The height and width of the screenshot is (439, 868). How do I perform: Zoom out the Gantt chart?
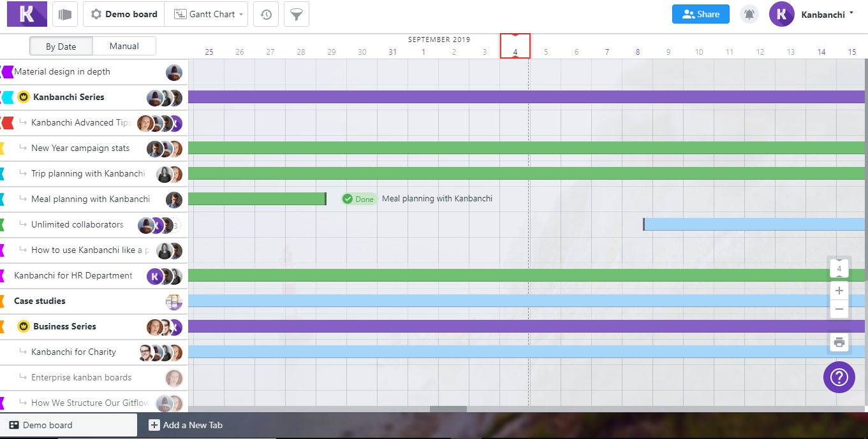click(839, 310)
